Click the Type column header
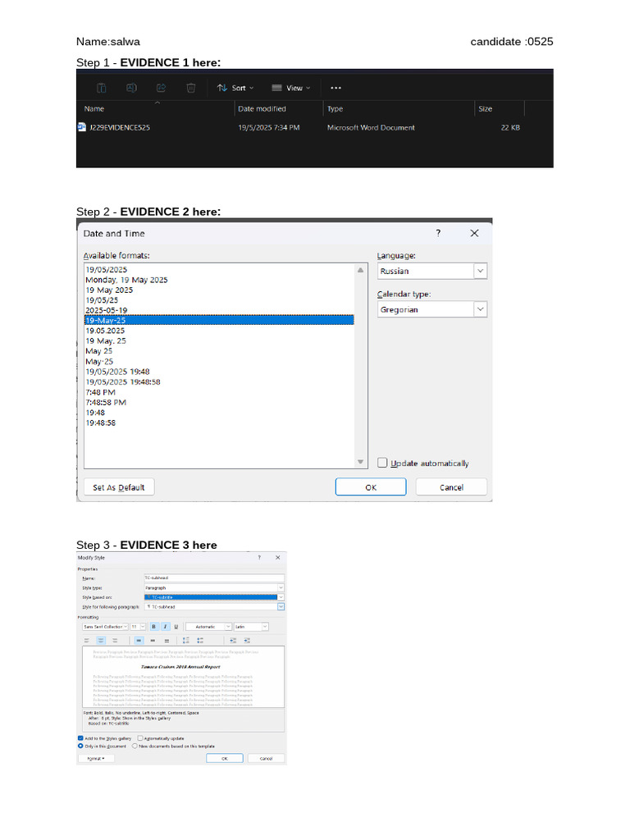 [x=335, y=109]
